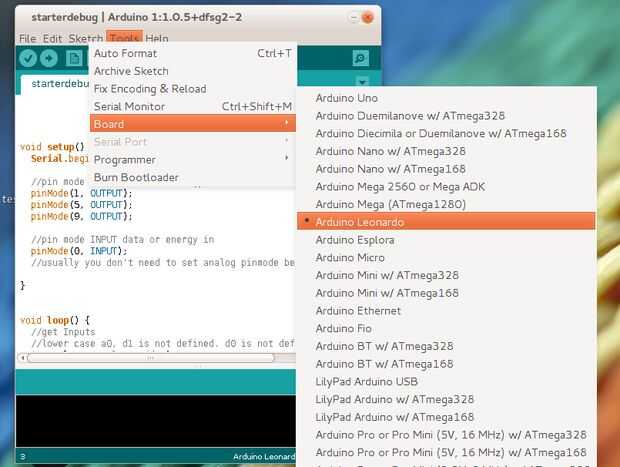Choose Arduino Ethernet board

[446, 311]
